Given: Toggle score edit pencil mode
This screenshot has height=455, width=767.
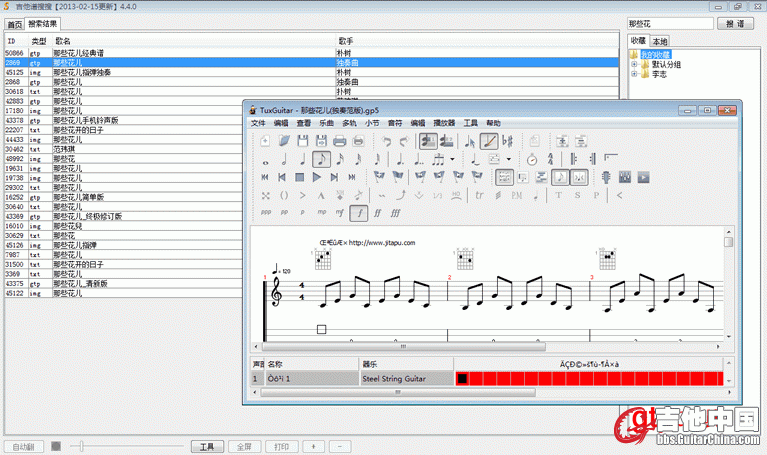Looking at the screenshot, I should (x=489, y=141).
